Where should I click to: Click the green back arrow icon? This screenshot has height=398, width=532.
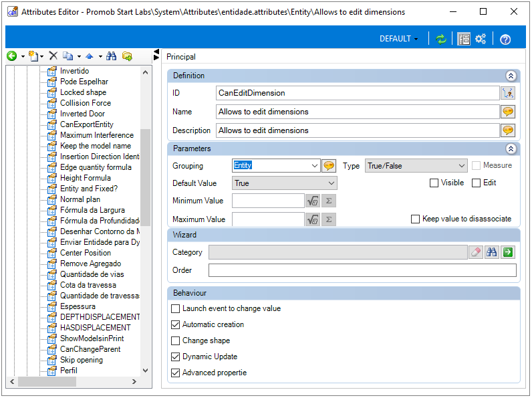point(12,56)
